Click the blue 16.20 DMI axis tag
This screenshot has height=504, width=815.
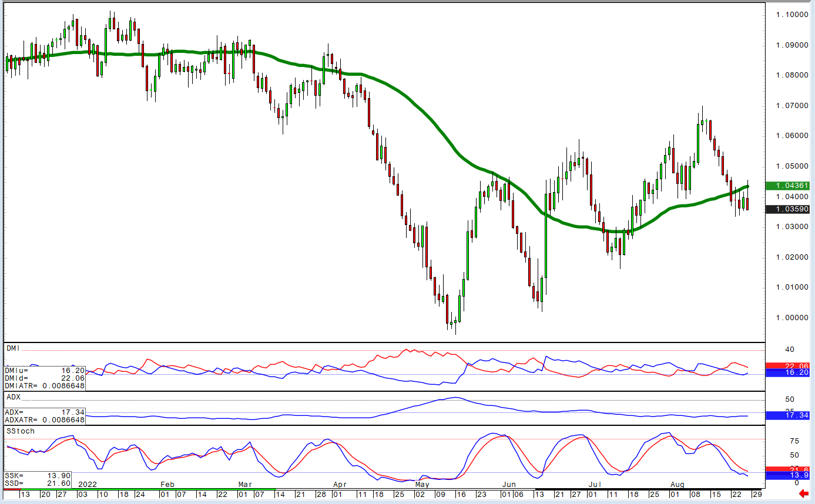(x=789, y=372)
